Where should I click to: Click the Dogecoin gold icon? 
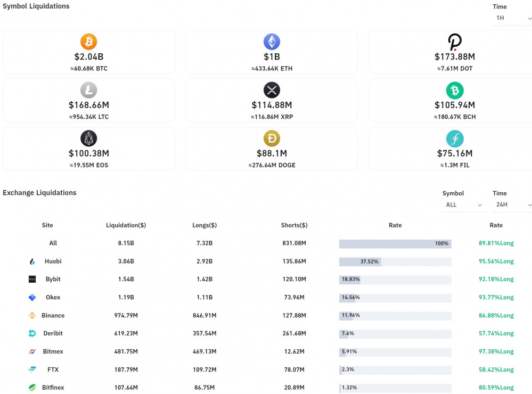(x=272, y=138)
